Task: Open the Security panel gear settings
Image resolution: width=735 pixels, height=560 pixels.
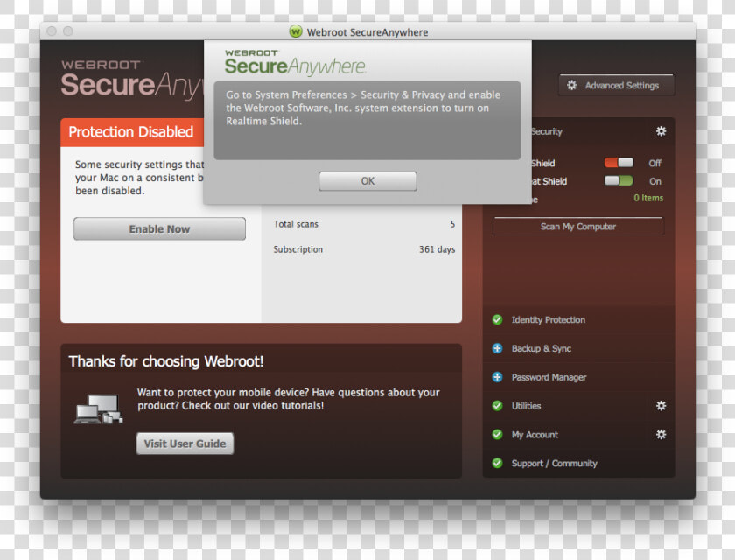Action: coord(661,131)
